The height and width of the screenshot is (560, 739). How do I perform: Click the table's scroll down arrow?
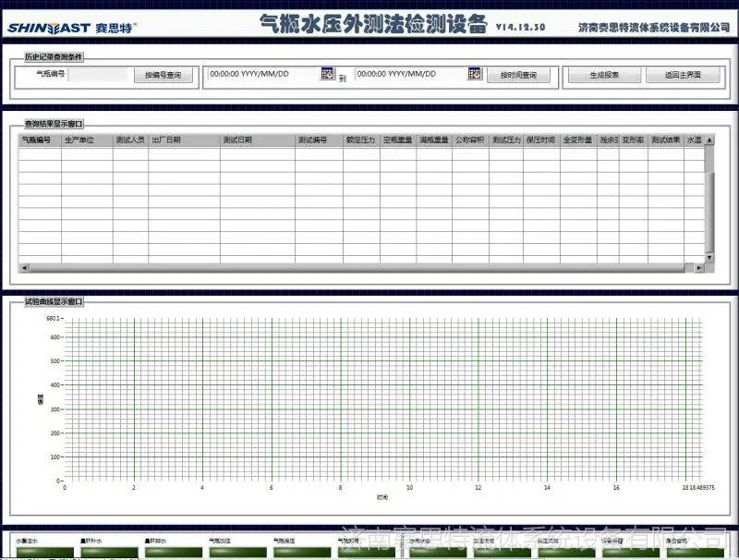[709, 258]
